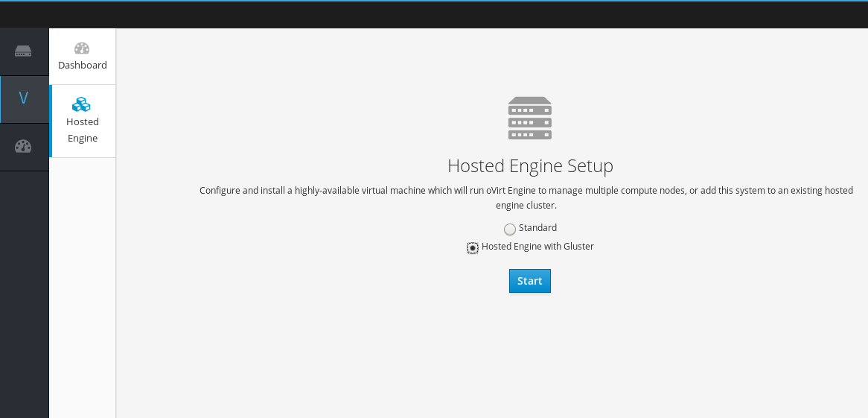868x418 pixels.
Task: Select the Hosted Engine with Gluster radio button
Action: [473, 248]
